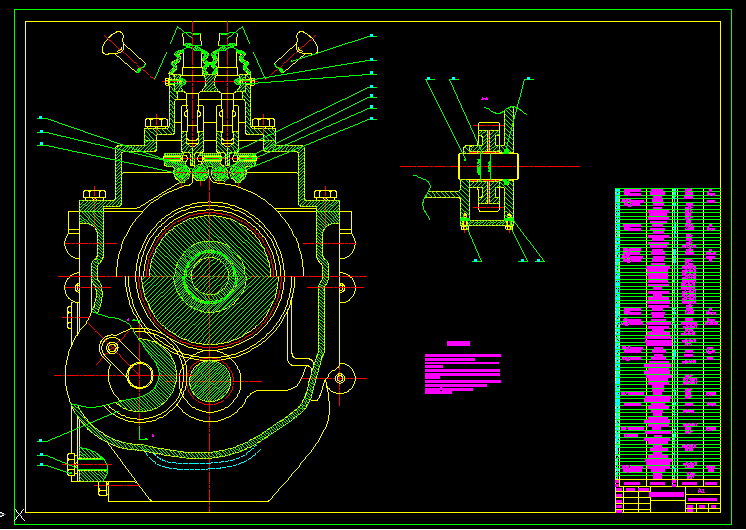The width and height of the screenshot is (746, 530).
Task: Click the title block below parts list
Action: pyautogui.click(x=667, y=497)
